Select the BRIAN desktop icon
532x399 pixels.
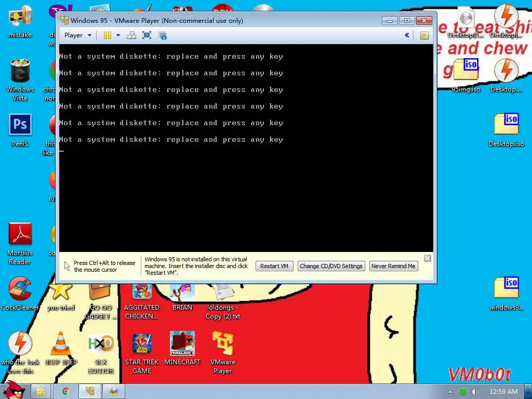[x=182, y=298]
